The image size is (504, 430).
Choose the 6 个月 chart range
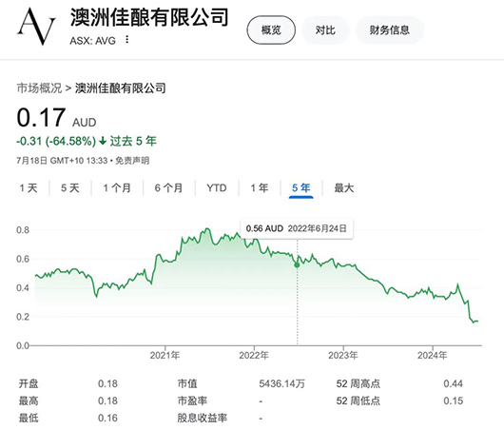[x=168, y=187]
